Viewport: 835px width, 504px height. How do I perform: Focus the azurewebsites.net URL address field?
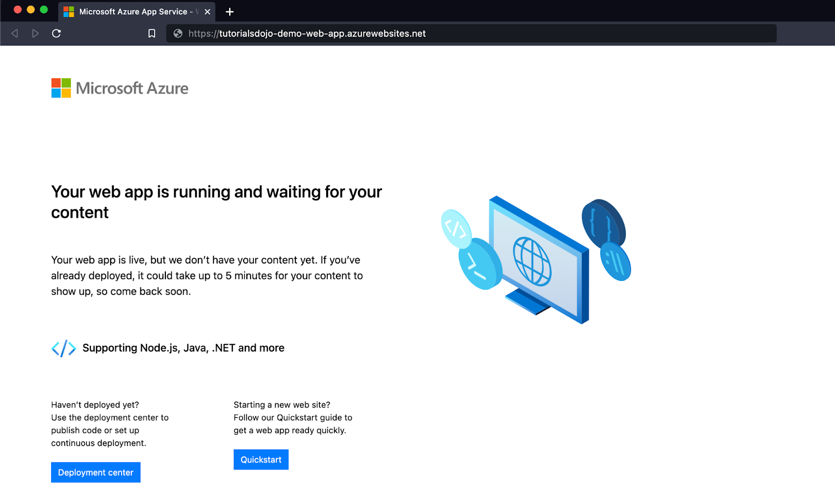click(470, 33)
